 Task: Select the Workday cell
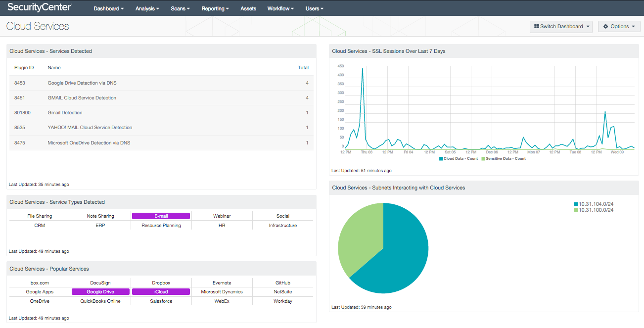[283, 301]
